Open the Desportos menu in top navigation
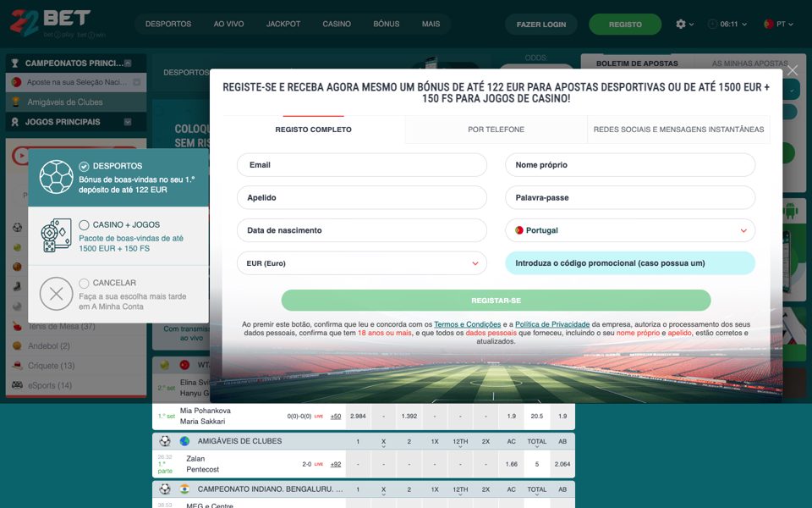Viewport: 812px width, 508px height. tap(168, 24)
